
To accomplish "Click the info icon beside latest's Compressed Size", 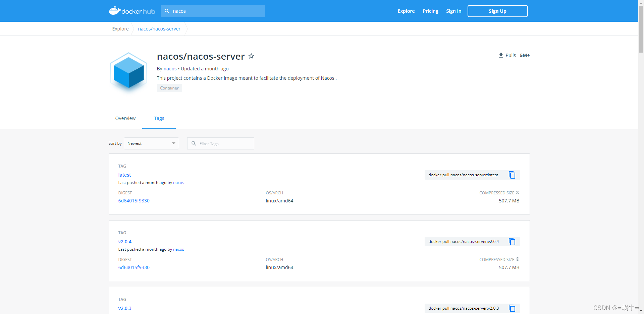I will pos(518,192).
